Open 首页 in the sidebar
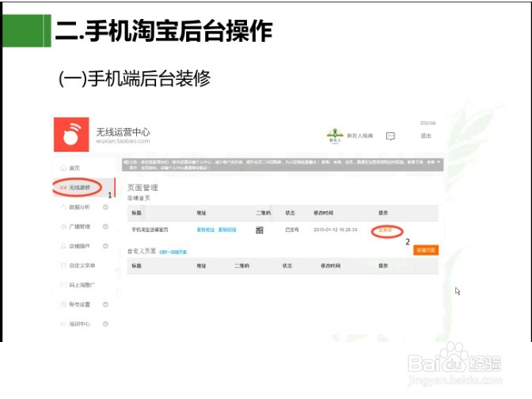 [x=74, y=169]
